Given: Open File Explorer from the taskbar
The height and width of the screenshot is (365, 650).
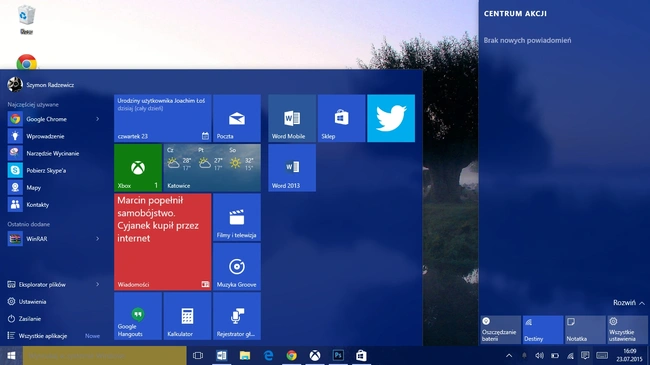Looking at the screenshot, I should coord(245,355).
